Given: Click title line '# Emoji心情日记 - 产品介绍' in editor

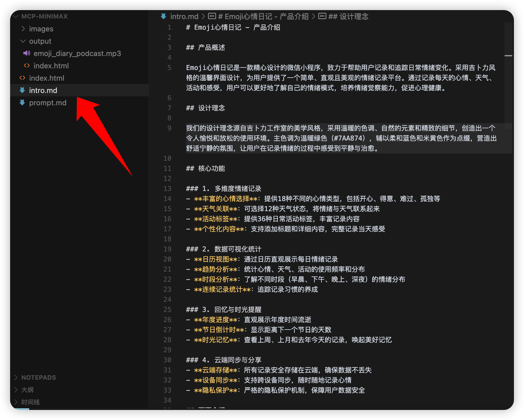Looking at the screenshot, I should click(x=233, y=27).
